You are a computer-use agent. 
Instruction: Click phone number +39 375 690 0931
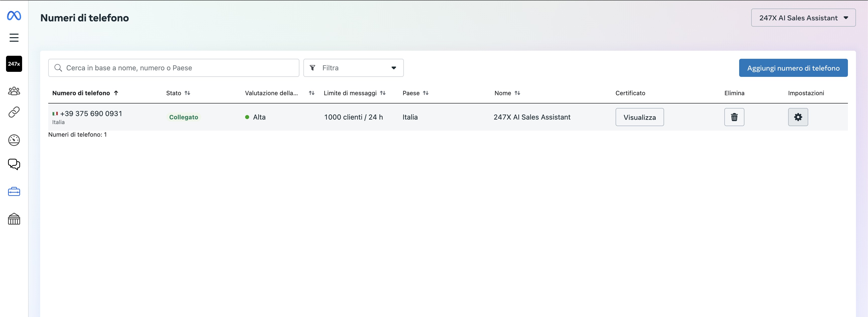click(x=91, y=114)
